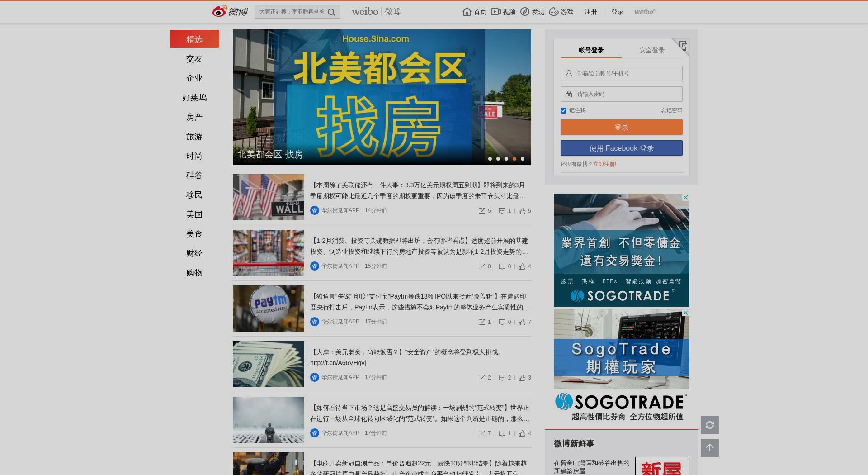
Task: Select 企业 category in left sidebar
Action: [x=194, y=78]
